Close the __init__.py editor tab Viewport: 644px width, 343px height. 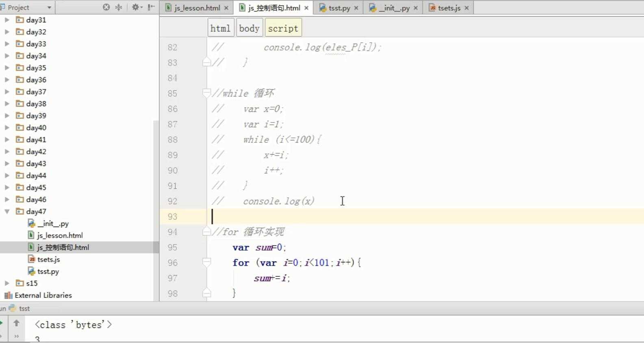(416, 8)
